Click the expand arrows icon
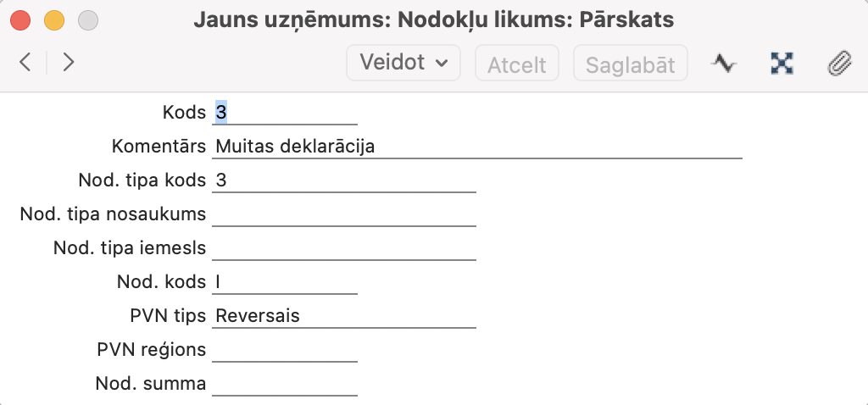 tap(781, 64)
